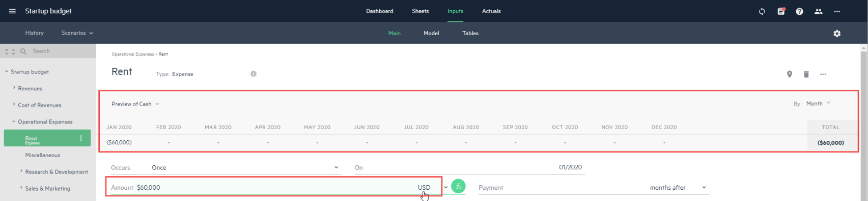This screenshot has height=201, width=868.
Task: Expand the Research & Development section
Action: [57, 172]
